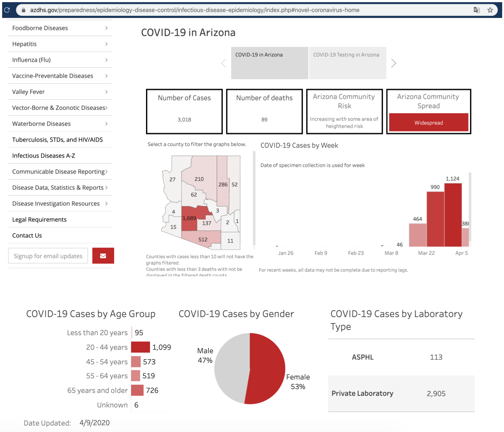The height and width of the screenshot is (432, 504).
Task: Select the county with 512 cases
Action: 203,239
